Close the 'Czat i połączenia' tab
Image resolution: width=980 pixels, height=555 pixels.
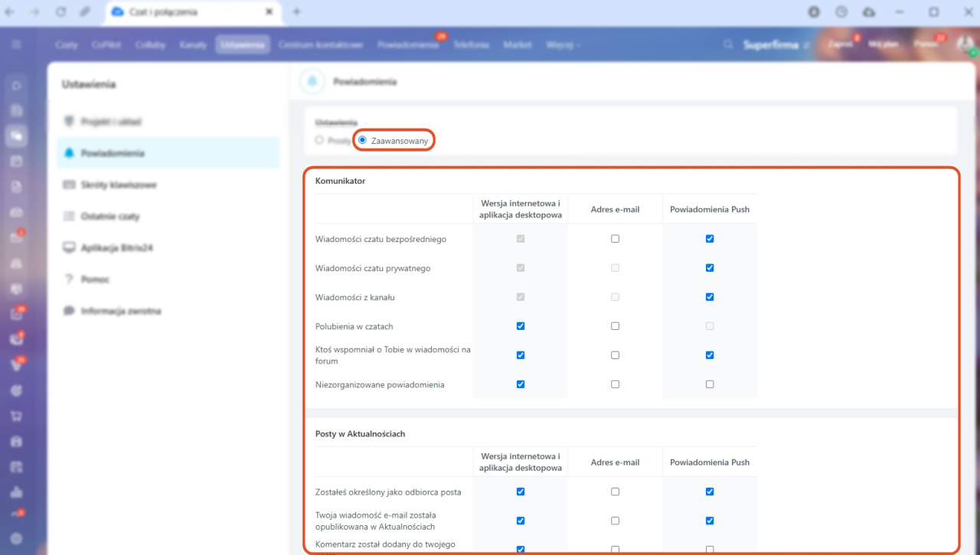pyautogui.click(x=269, y=11)
